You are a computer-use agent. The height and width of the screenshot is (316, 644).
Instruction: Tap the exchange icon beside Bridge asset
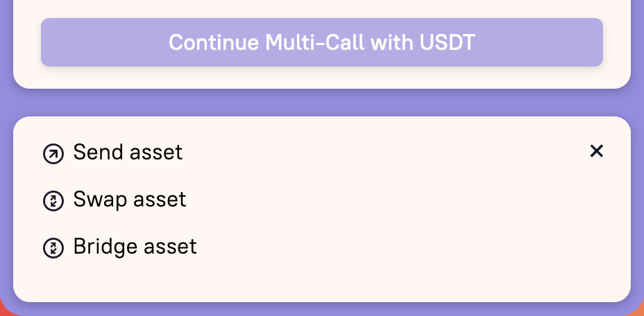(x=53, y=248)
